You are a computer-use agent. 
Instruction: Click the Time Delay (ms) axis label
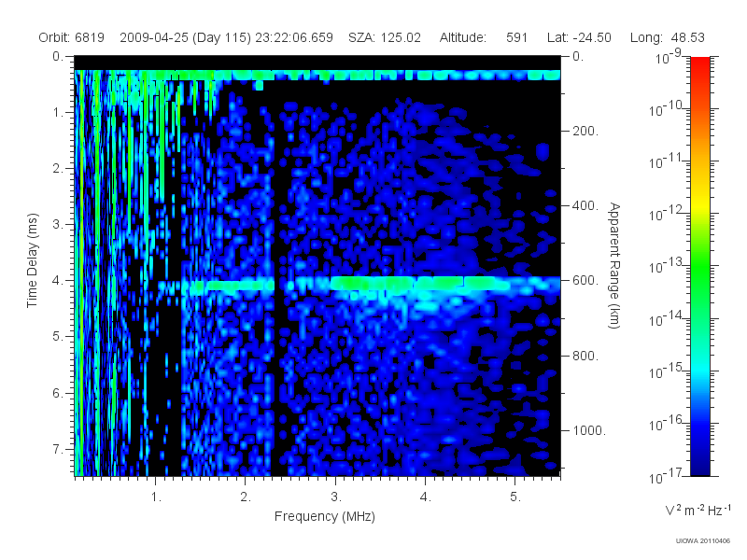click(x=32, y=260)
